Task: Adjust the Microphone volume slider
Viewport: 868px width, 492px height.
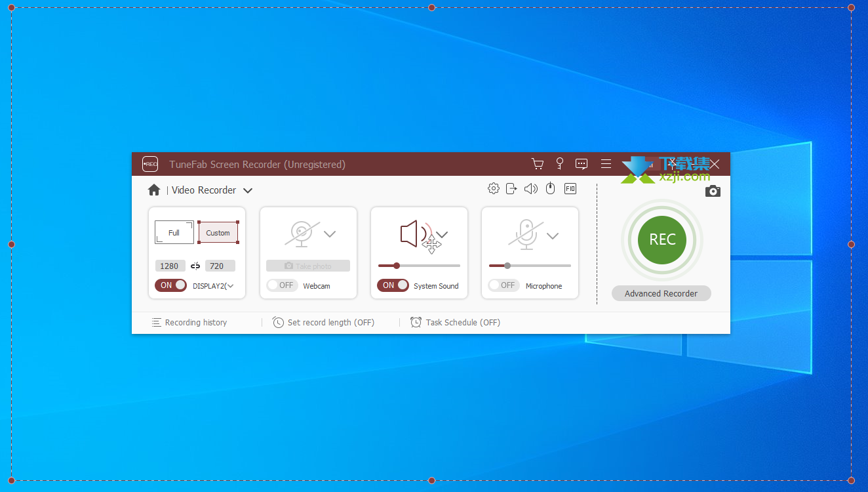Action: coord(530,266)
